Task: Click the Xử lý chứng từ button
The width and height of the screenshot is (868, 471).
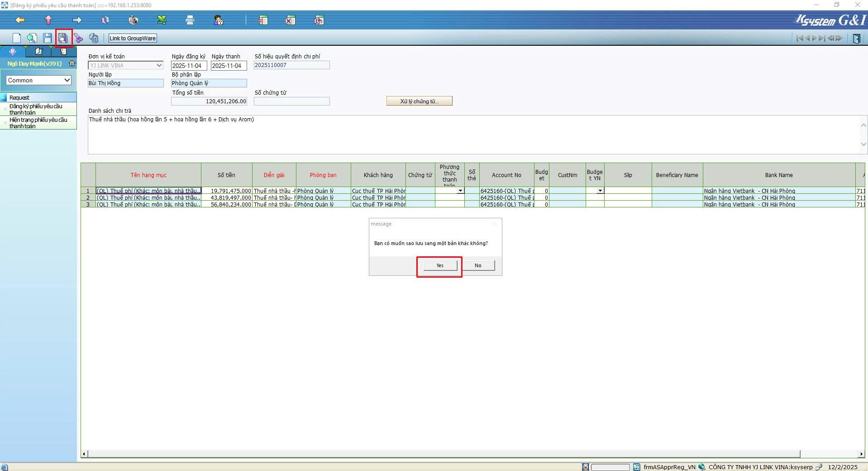Action: (419, 101)
